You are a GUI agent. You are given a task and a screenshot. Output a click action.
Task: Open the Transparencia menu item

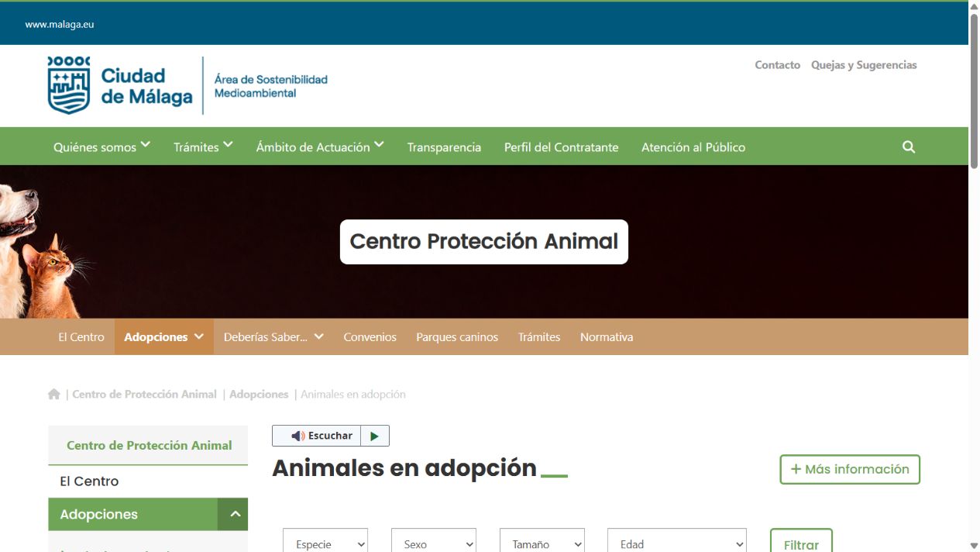tap(444, 147)
